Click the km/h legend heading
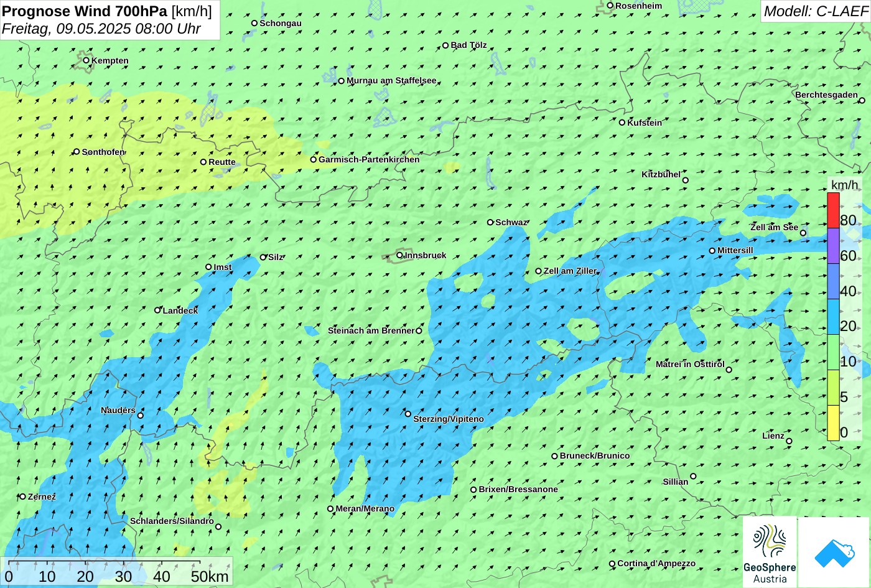 844,185
